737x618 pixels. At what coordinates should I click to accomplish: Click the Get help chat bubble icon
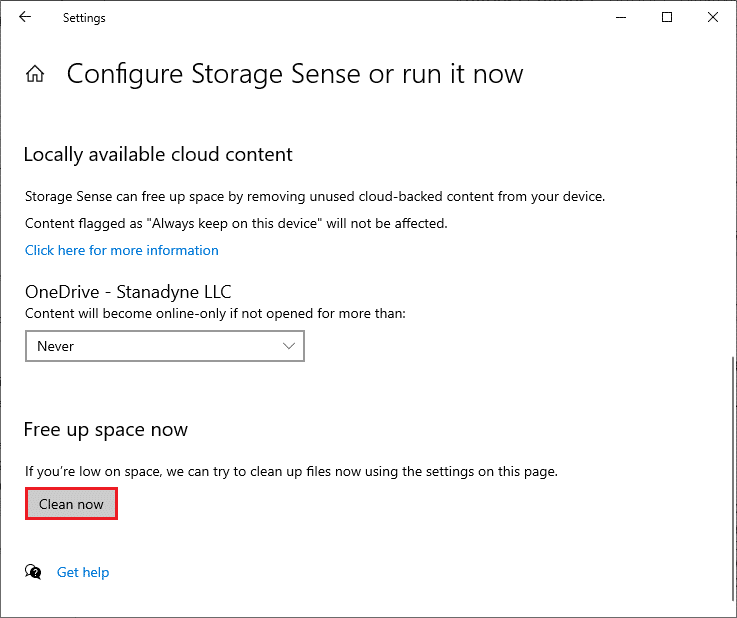34,572
